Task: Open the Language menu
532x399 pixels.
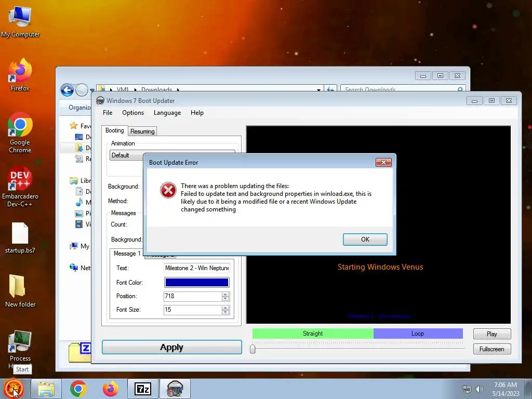Action: [167, 113]
